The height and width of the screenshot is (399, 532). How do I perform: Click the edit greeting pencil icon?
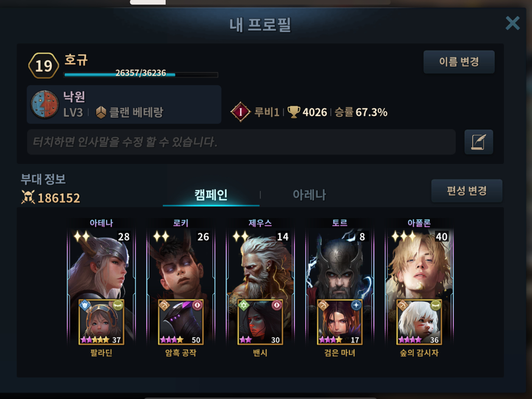478,142
